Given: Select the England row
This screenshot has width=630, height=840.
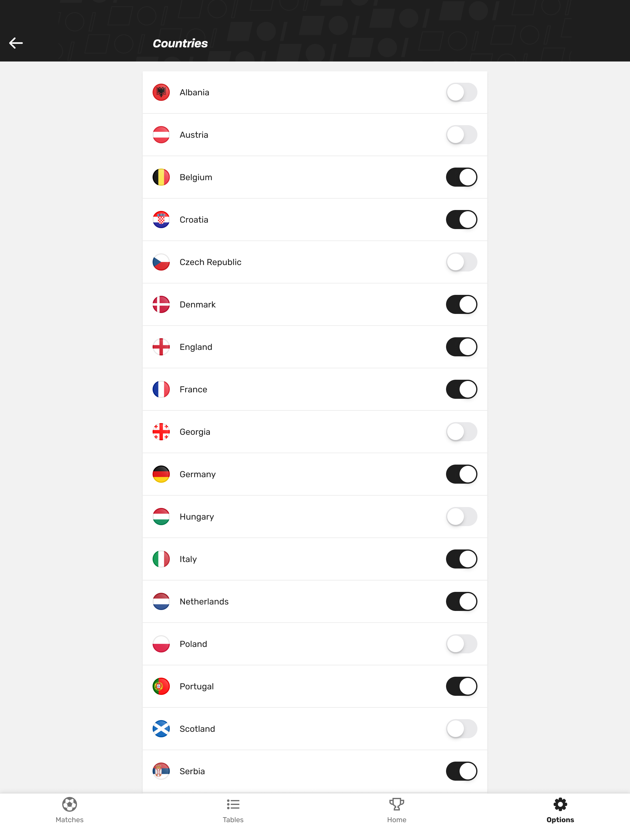Looking at the screenshot, I should point(315,347).
